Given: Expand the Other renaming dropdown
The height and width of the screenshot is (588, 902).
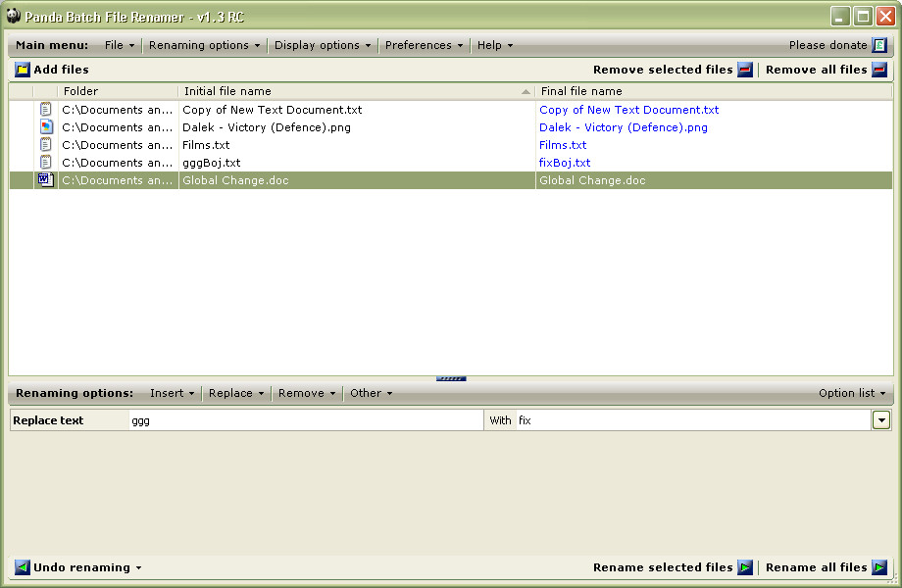Looking at the screenshot, I should (371, 393).
